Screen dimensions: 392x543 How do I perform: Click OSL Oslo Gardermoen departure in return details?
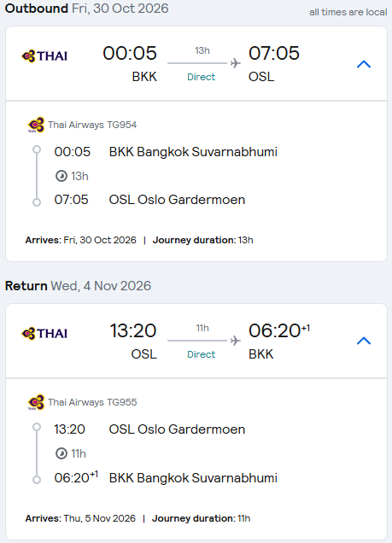pyautogui.click(x=177, y=429)
